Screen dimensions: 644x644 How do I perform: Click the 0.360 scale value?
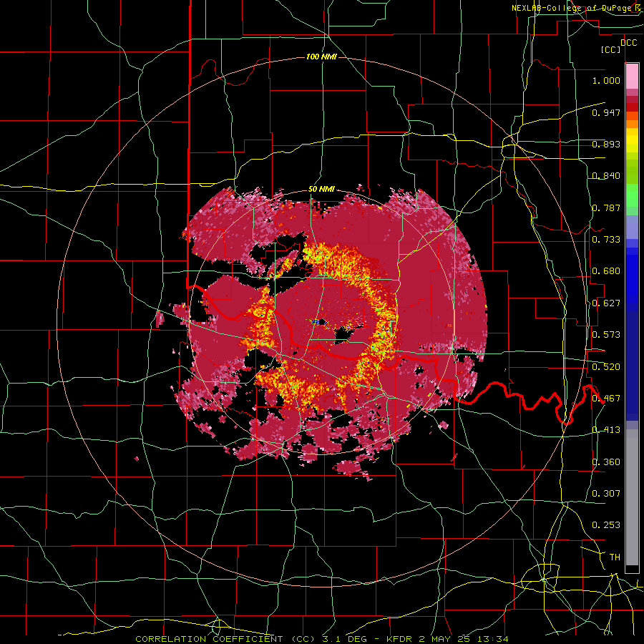[x=606, y=462]
